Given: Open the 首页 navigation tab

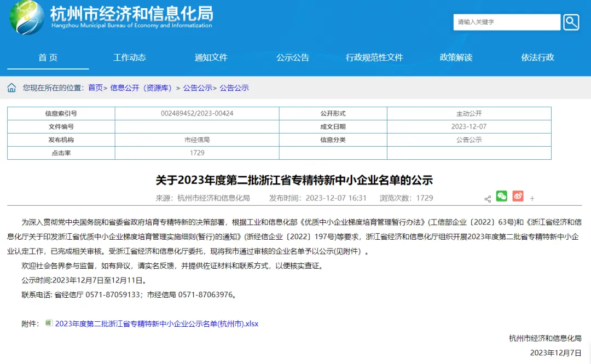Looking at the screenshot, I should (x=48, y=57).
